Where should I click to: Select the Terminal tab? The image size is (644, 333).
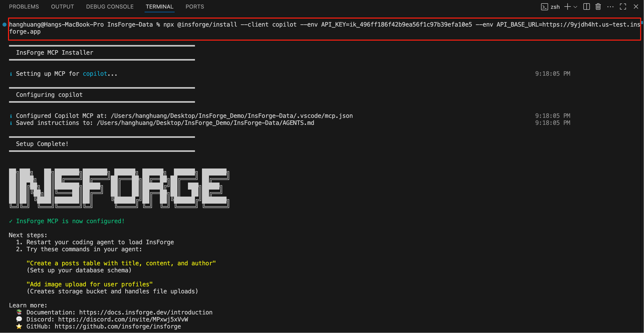(159, 7)
